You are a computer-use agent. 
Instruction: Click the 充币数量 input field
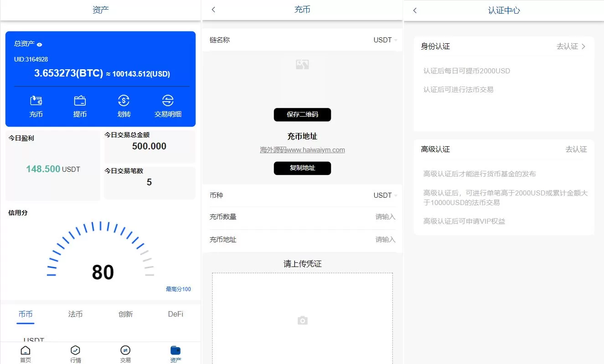pos(302,217)
